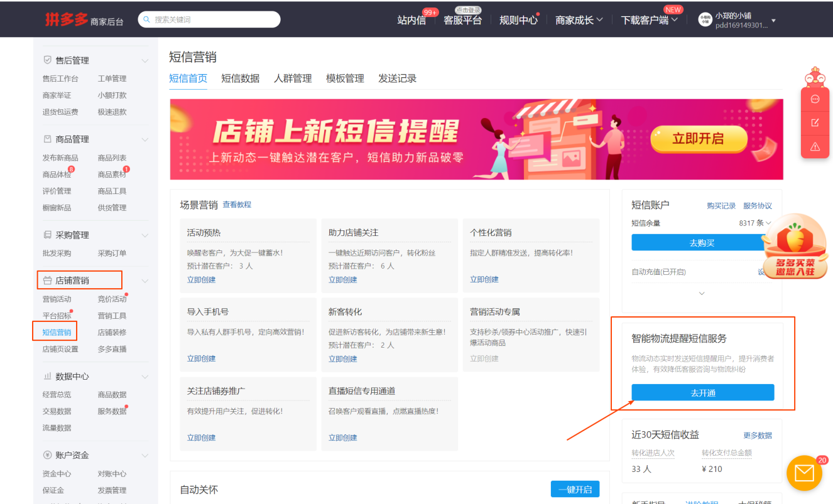
Task: Open 购买记录 link
Action: 721,206
